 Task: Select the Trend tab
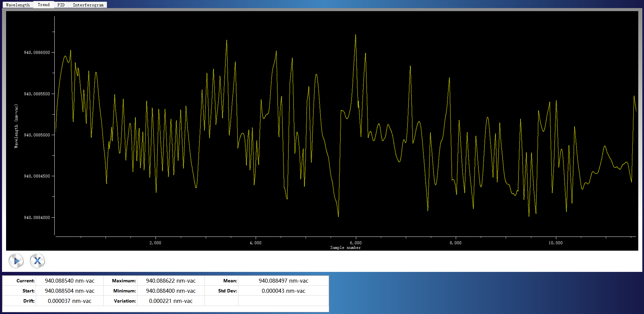pos(44,5)
